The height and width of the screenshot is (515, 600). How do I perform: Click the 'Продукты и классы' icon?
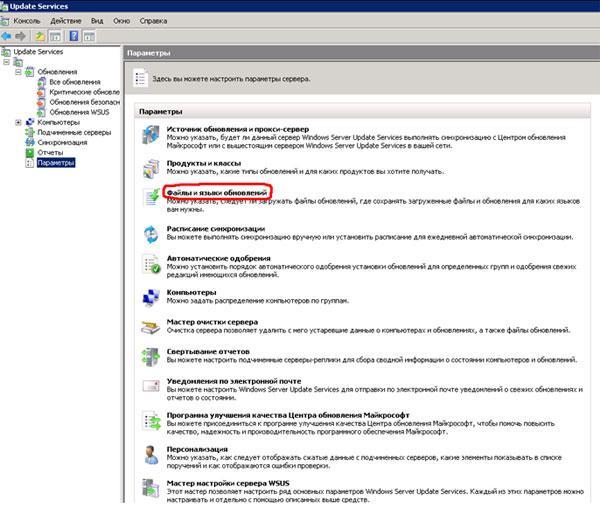150,169
